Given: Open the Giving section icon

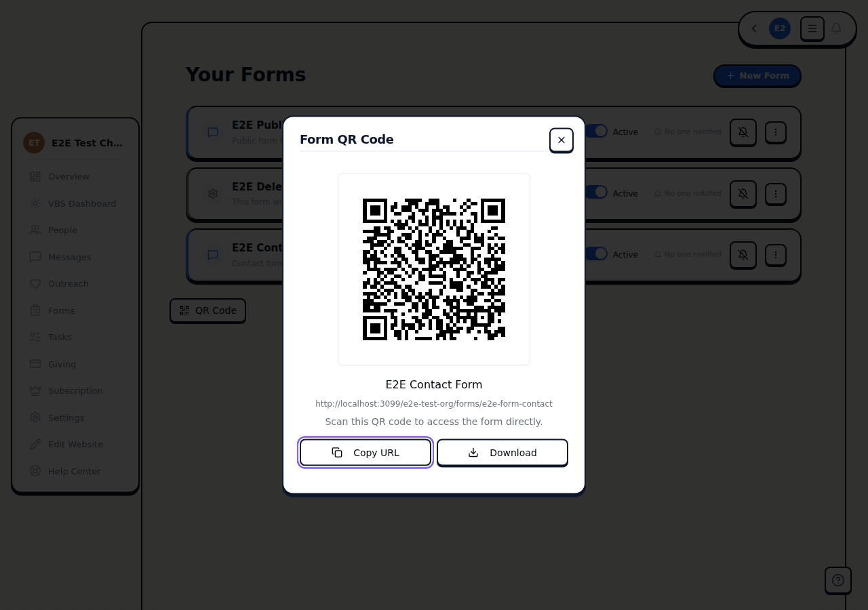Looking at the screenshot, I should [x=35, y=364].
